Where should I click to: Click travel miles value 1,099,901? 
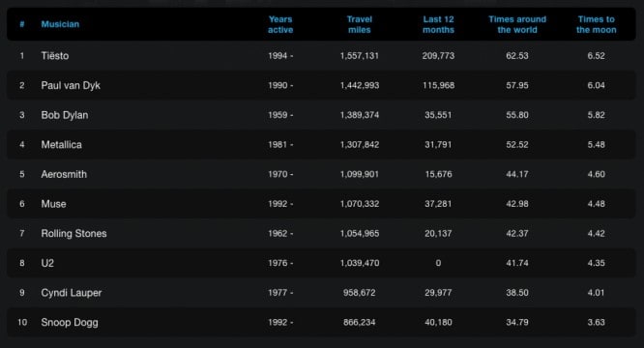(x=360, y=174)
